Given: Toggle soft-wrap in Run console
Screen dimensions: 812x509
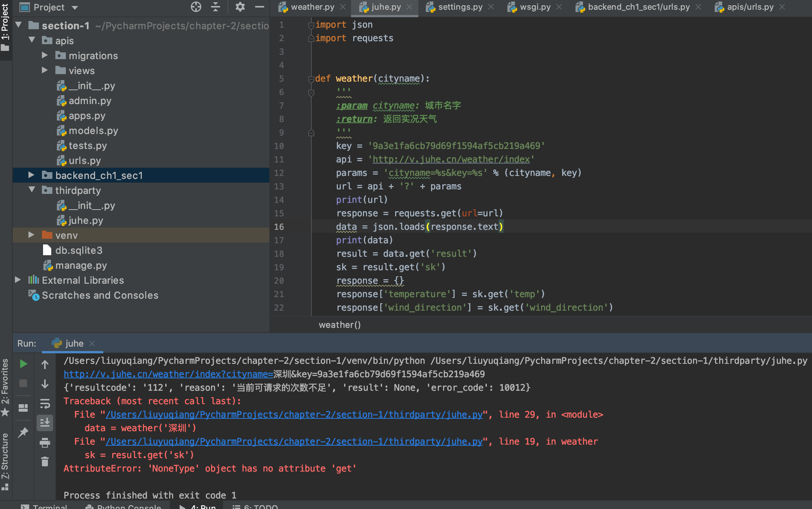Looking at the screenshot, I should [45, 403].
